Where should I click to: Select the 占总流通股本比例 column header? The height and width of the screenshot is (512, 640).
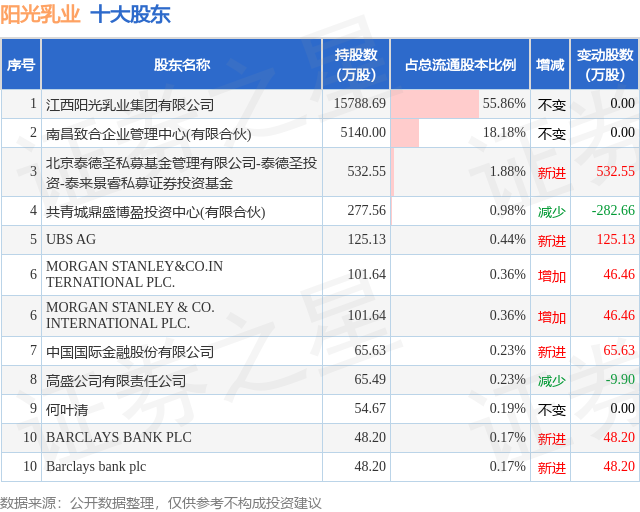pos(460,65)
